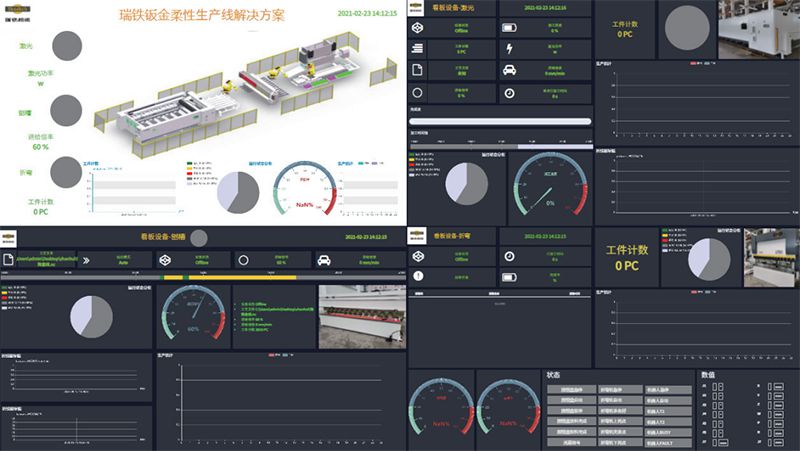Click the document file icon in engraving panel
Image resolution: width=800 pixels, height=451 pixels.
pyautogui.click(x=8, y=260)
